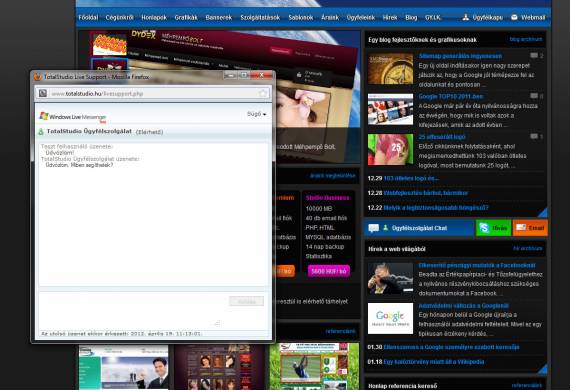
Task: Go to Honlapok in navigation bar
Action: [154, 17]
